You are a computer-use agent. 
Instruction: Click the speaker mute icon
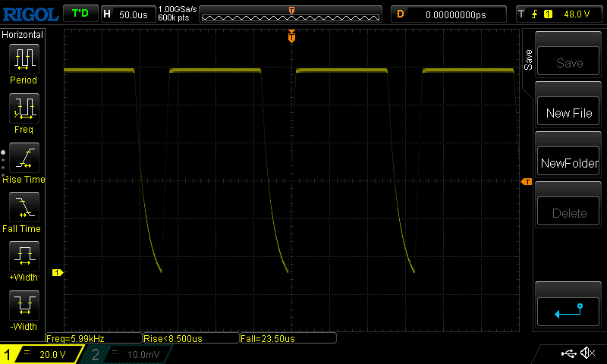(587, 353)
